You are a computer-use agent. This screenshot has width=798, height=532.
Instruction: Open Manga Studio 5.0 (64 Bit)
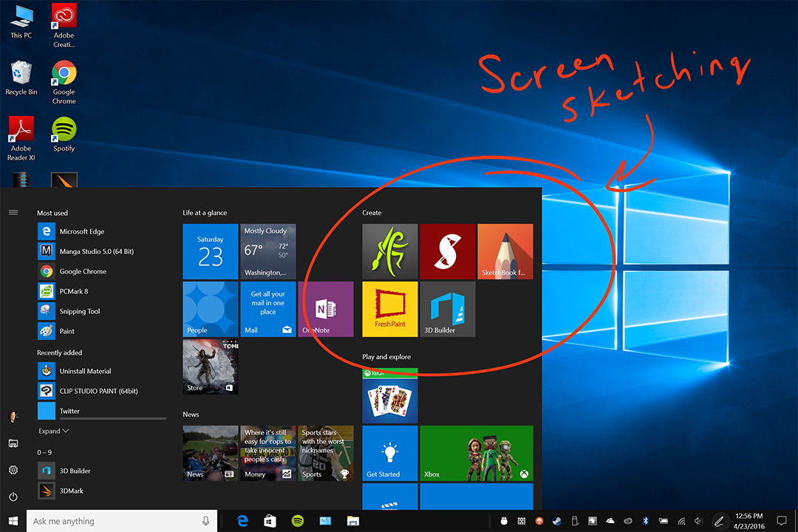coord(102,251)
